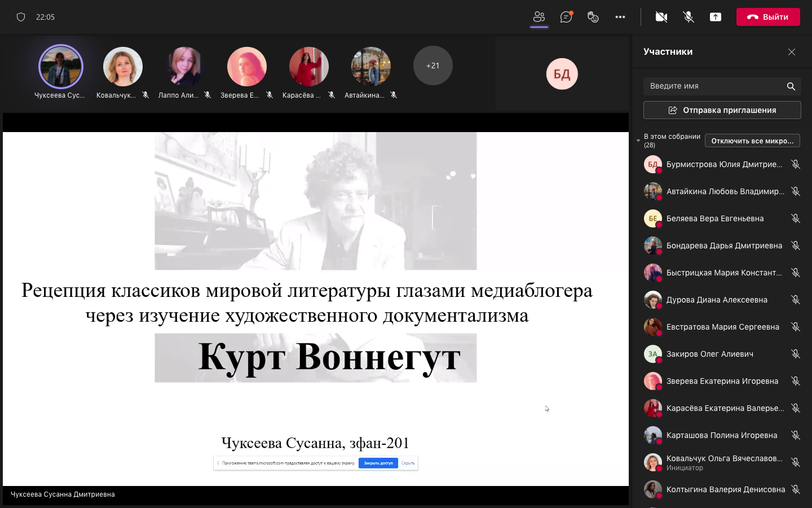Click the share screen icon

[716, 17]
